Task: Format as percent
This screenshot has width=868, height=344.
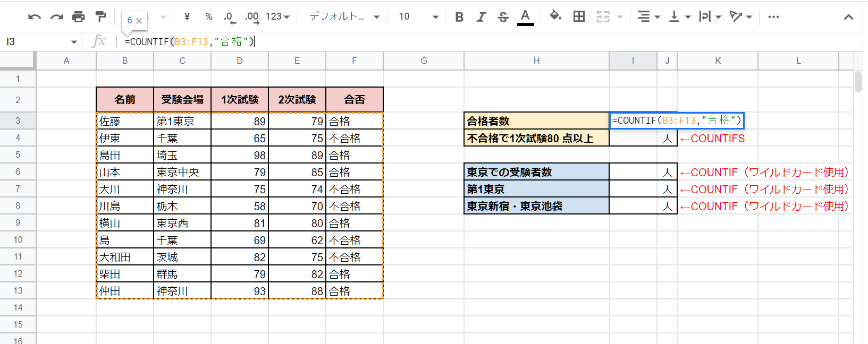Action: pos(209,17)
